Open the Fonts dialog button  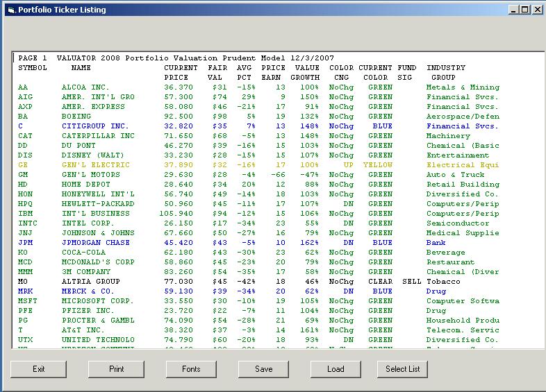pos(191,369)
